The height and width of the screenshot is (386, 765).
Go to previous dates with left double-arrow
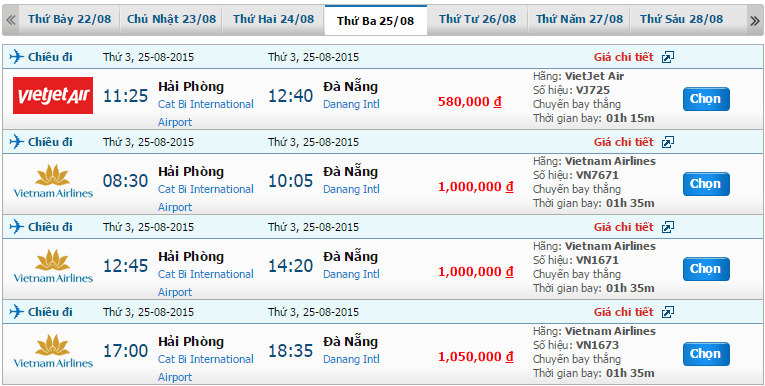[x=11, y=20]
